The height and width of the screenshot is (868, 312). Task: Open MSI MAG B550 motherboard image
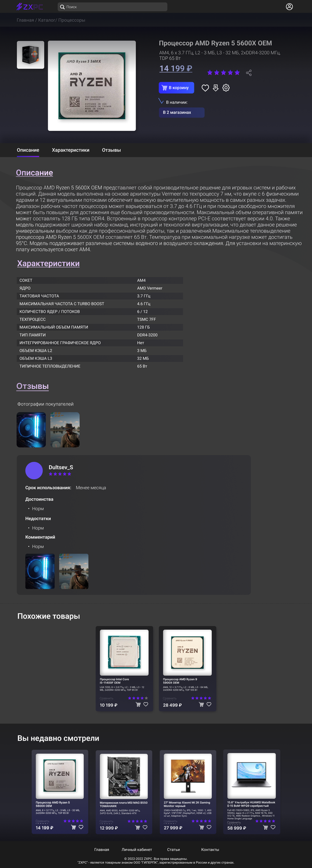pos(124,776)
